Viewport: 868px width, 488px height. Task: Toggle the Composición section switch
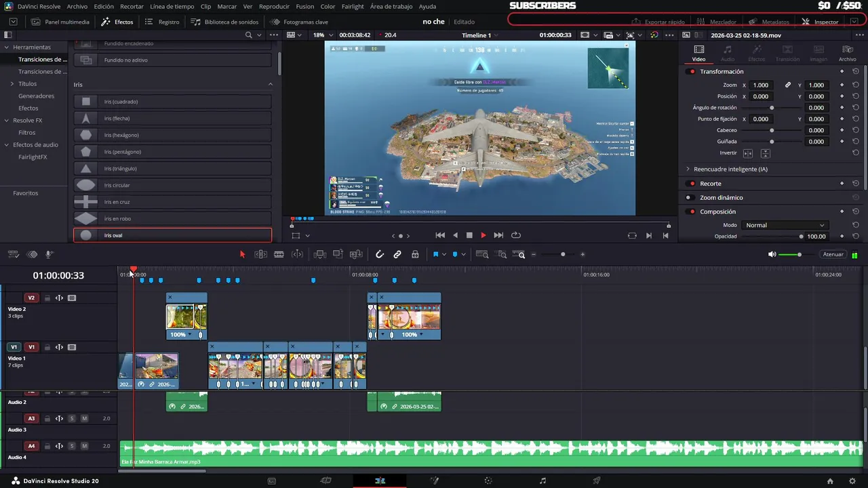(692, 211)
